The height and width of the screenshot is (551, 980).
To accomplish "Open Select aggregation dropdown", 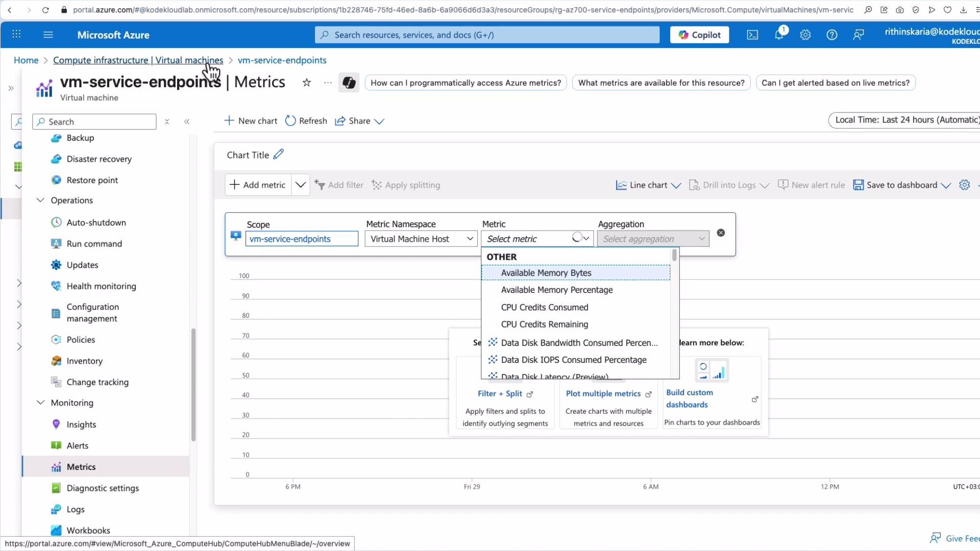I will point(653,239).
